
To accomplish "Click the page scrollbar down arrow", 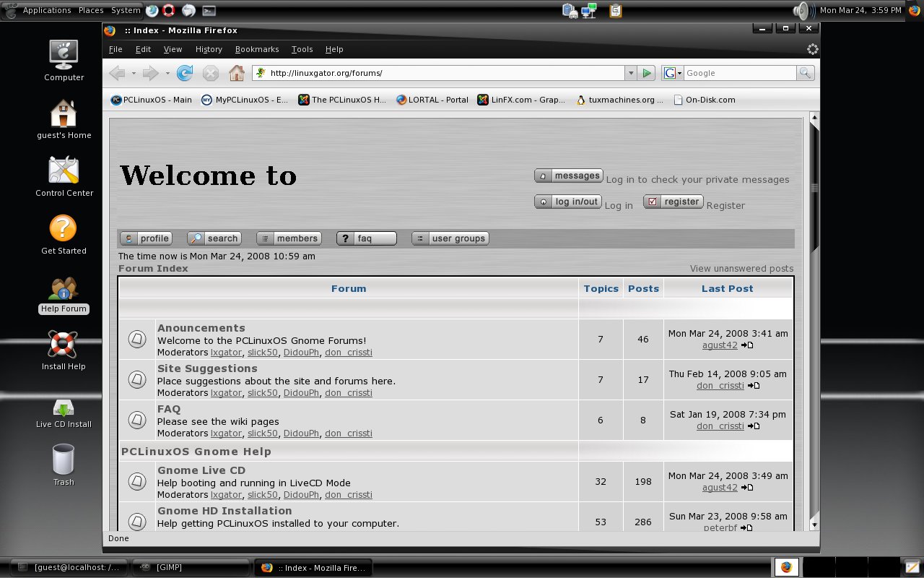I will coord(814,525).
